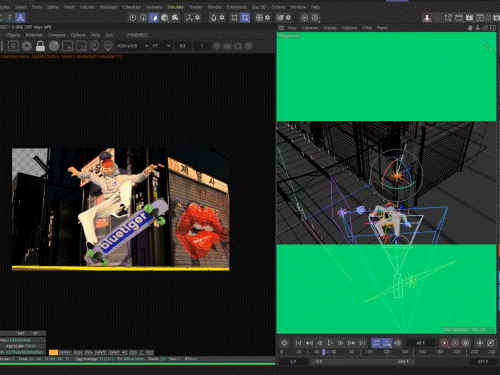
Task: Click the axis tripod icon in toolbar
Action: 189,18
